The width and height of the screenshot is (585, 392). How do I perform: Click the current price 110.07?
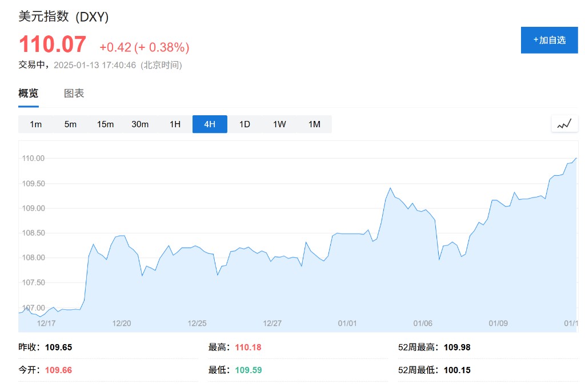(53, 45)
